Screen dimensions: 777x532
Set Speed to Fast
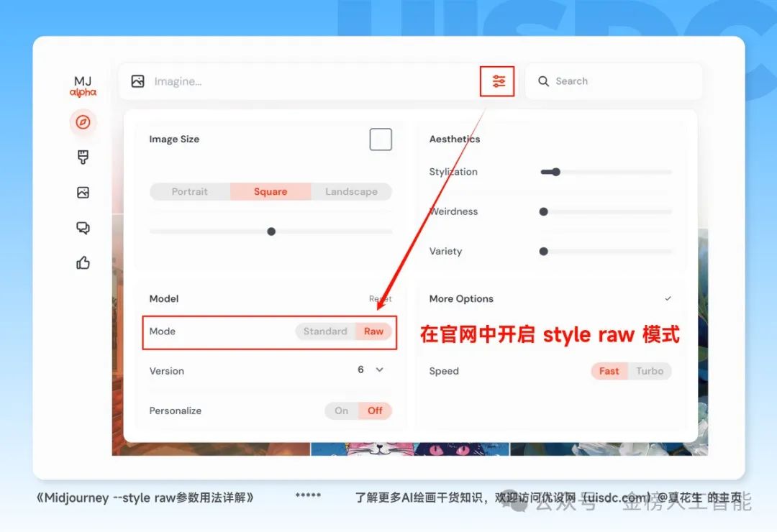point(609,371)
